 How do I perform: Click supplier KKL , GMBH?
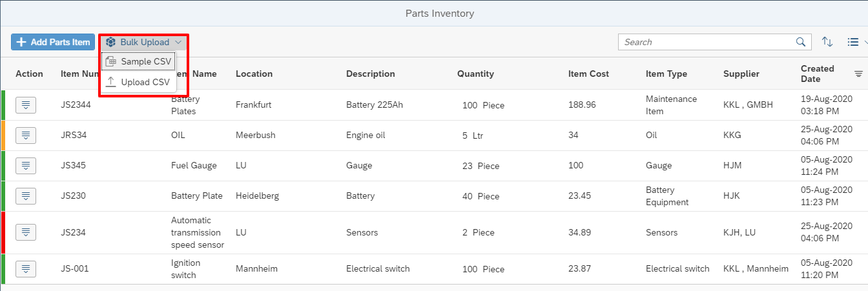748,105
